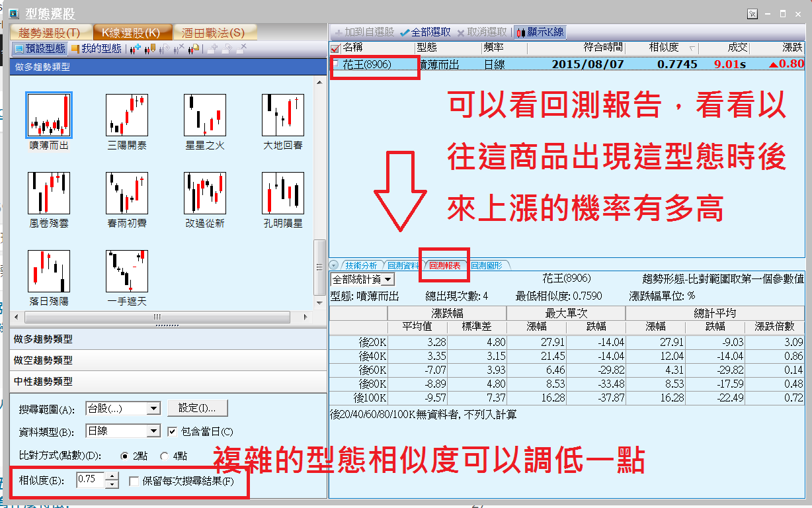Sort results by 相似度 column header

click(663, 48)
